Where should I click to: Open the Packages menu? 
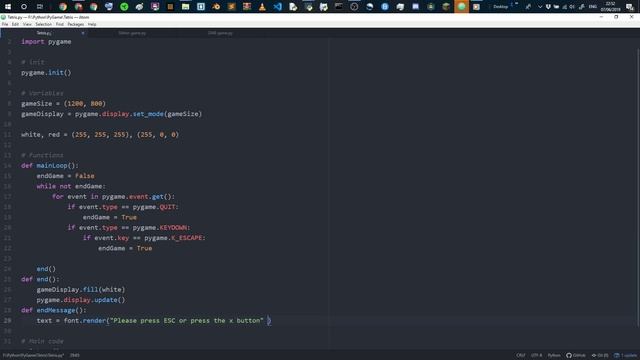76,24
